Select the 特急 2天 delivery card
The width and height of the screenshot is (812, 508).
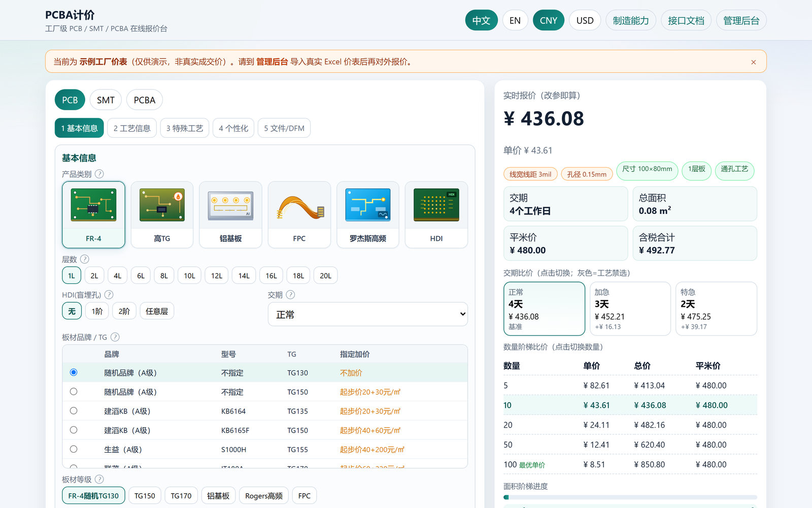(716, 309)
